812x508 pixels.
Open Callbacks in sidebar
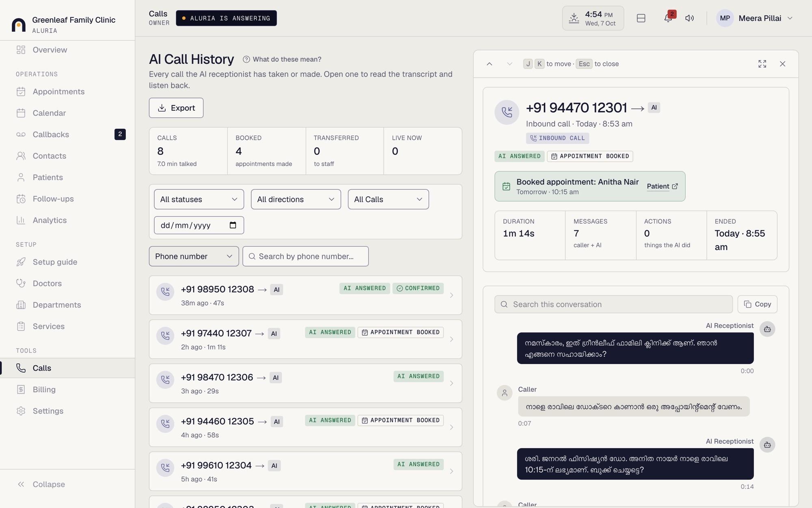67,135
